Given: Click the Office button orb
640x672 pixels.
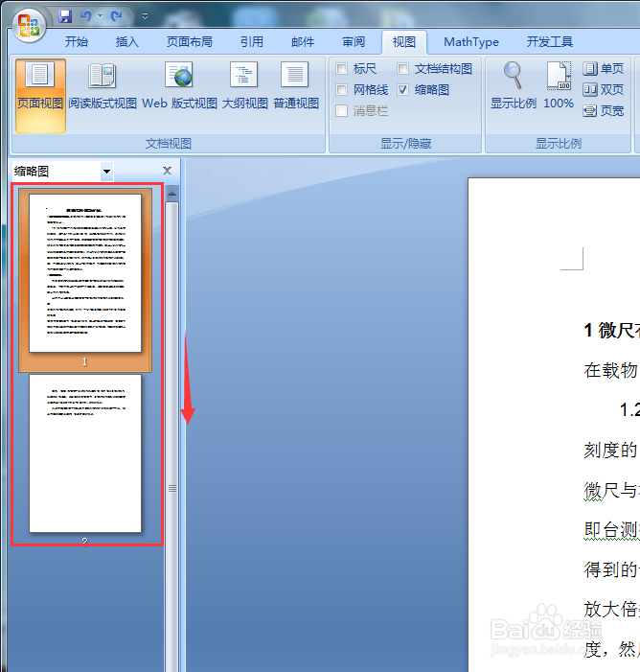Looking at the screenshot, I should coord(29,25).
